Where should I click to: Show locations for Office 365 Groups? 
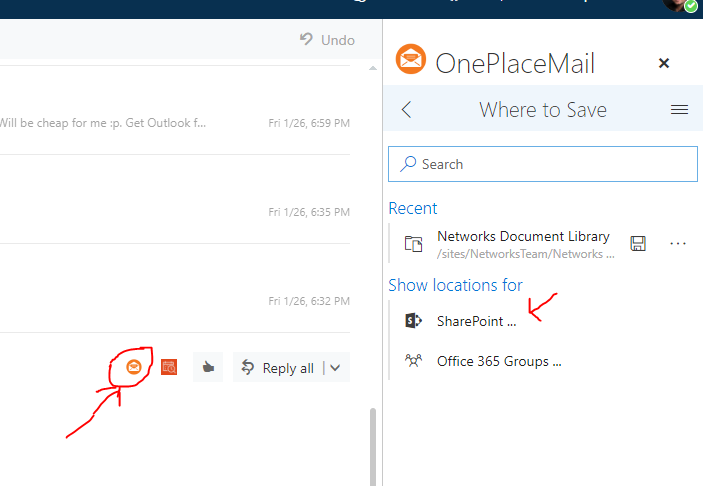pyautogui.click(x=499, y=361)
